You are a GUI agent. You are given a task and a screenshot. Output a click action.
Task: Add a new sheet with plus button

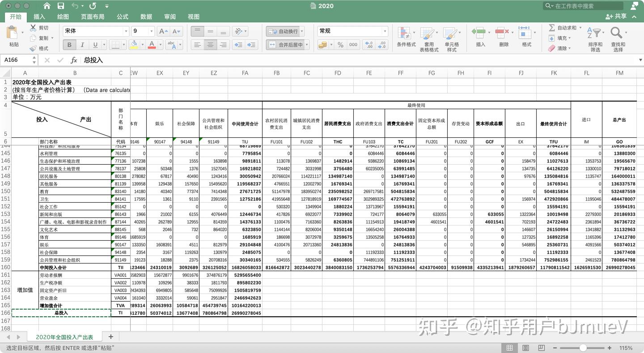pos(110,337)
